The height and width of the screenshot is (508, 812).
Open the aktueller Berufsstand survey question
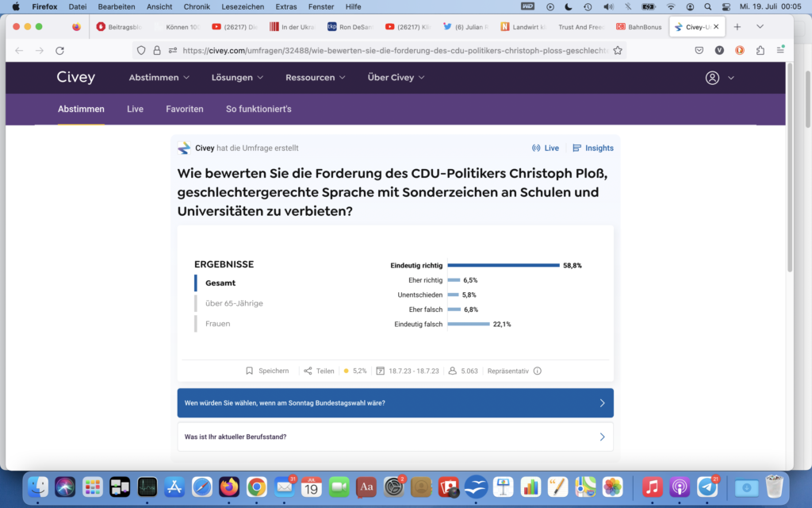(x=395, y=437)
